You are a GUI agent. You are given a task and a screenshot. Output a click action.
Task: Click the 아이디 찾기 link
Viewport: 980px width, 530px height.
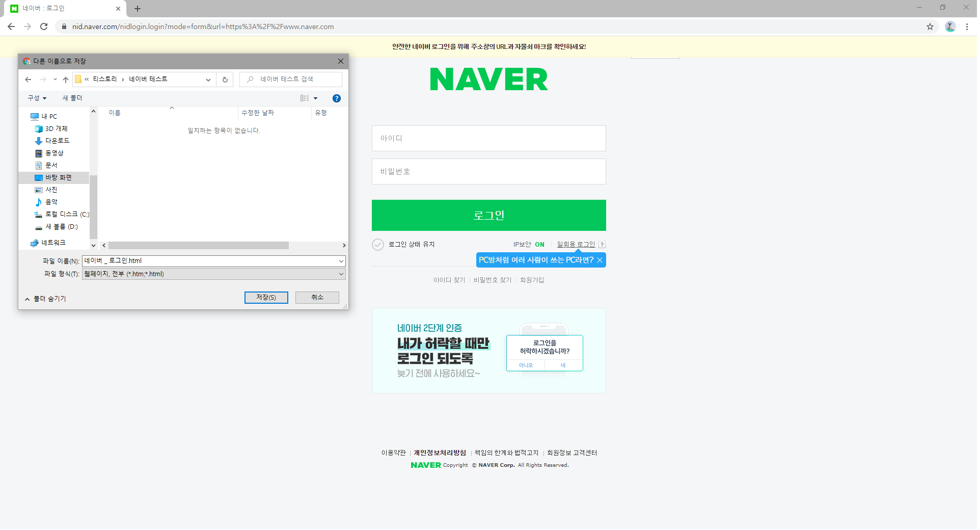(x=449, y=280)
